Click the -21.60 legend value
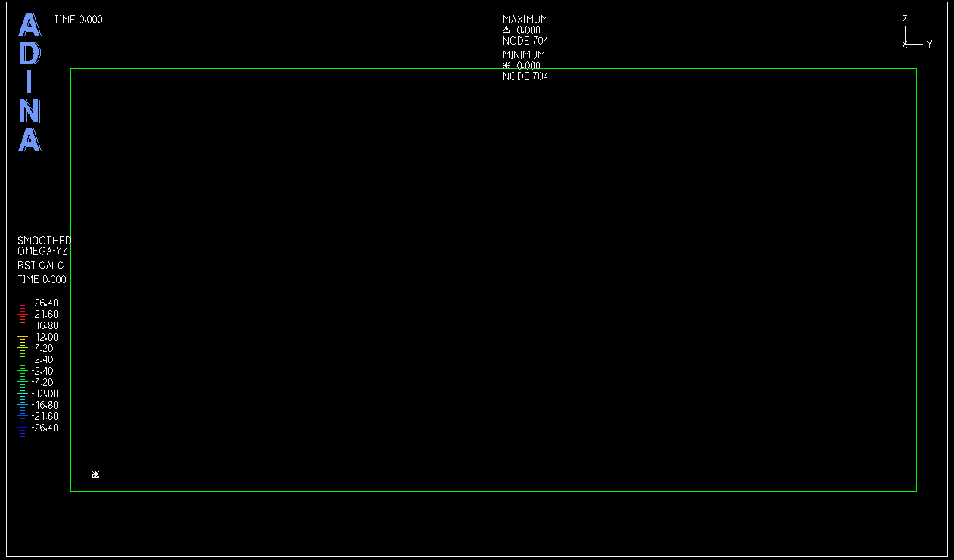 [45, 416]
